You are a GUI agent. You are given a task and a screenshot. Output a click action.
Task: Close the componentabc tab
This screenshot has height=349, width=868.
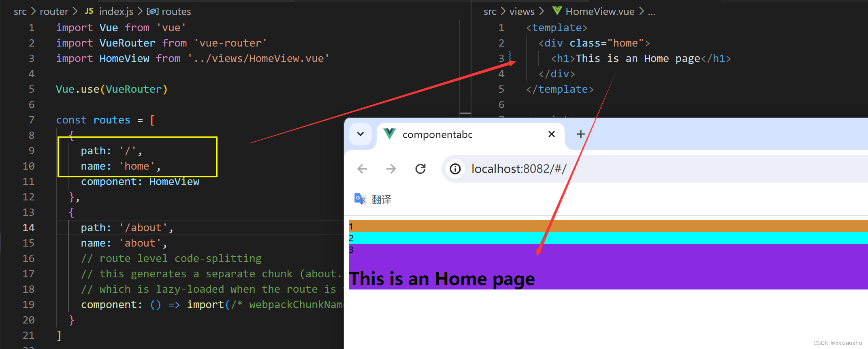[551, 134]
